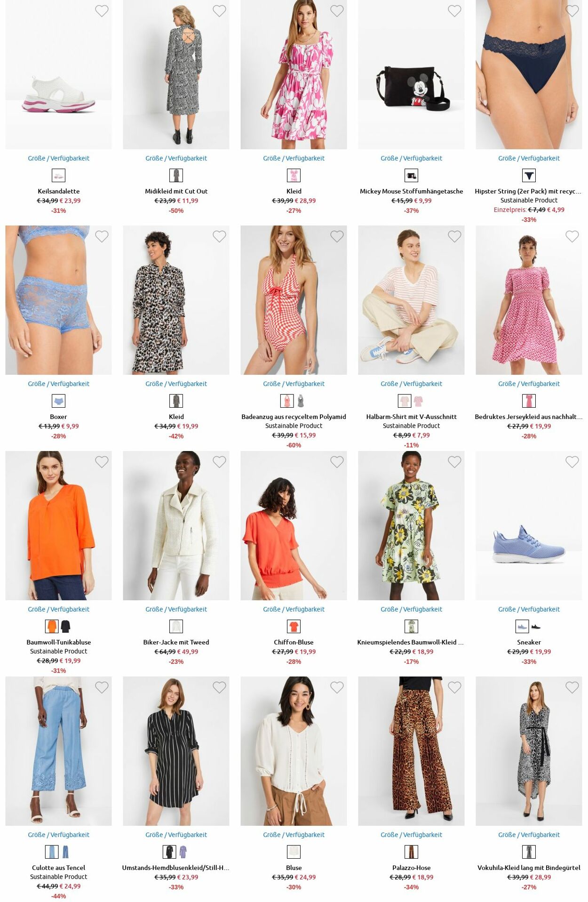Open the white Bluse product photo
The image size is (588, 902).
tap(294, 751)
